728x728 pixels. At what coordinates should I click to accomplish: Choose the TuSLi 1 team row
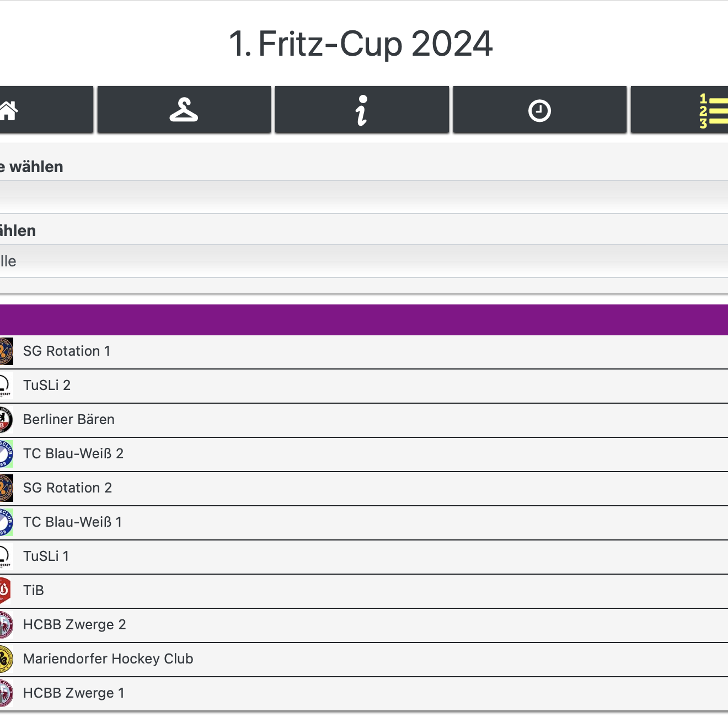click(46, 556)
